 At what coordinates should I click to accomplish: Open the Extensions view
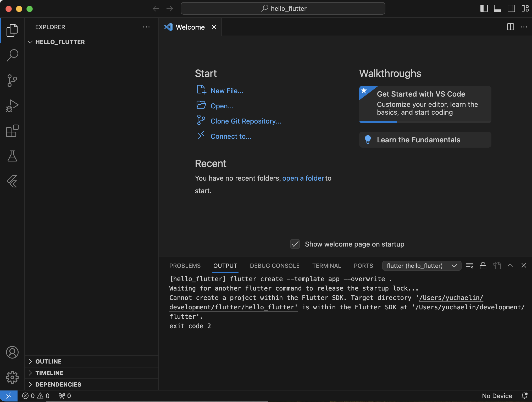(12, 131)
